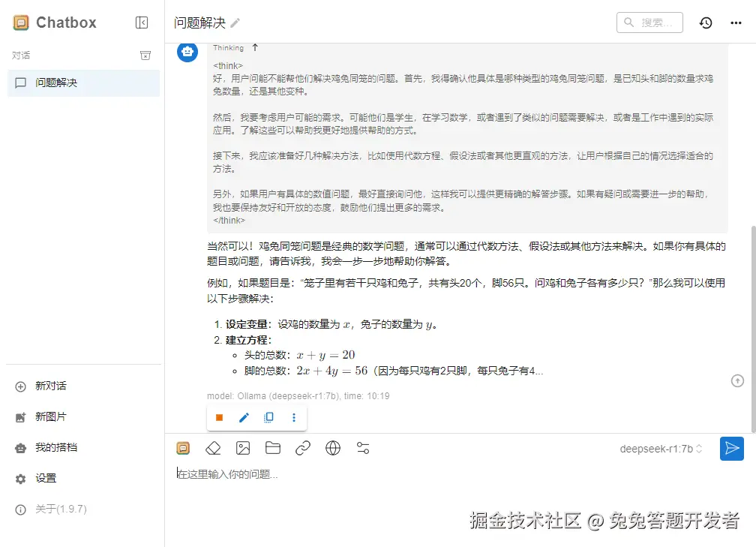756x547 pixels.
Task: Click the Chatbox icon in input toolbar
Action: pos(183,449)
